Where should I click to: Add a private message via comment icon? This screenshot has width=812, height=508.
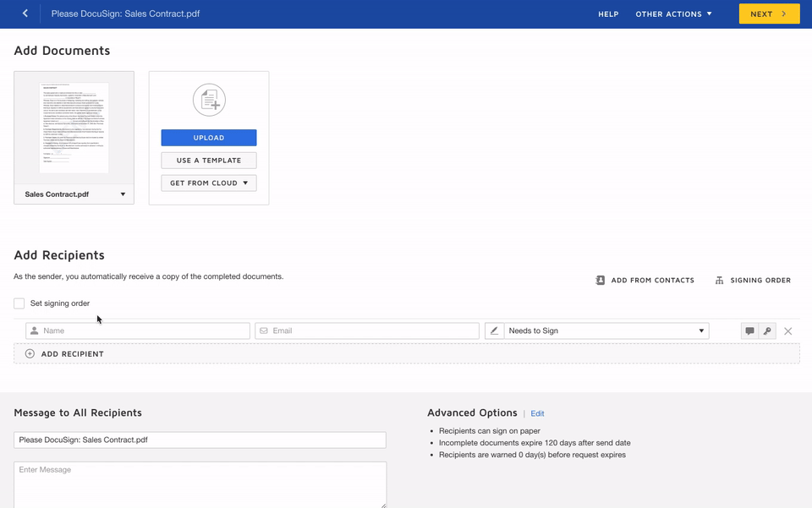coord(749,330)
